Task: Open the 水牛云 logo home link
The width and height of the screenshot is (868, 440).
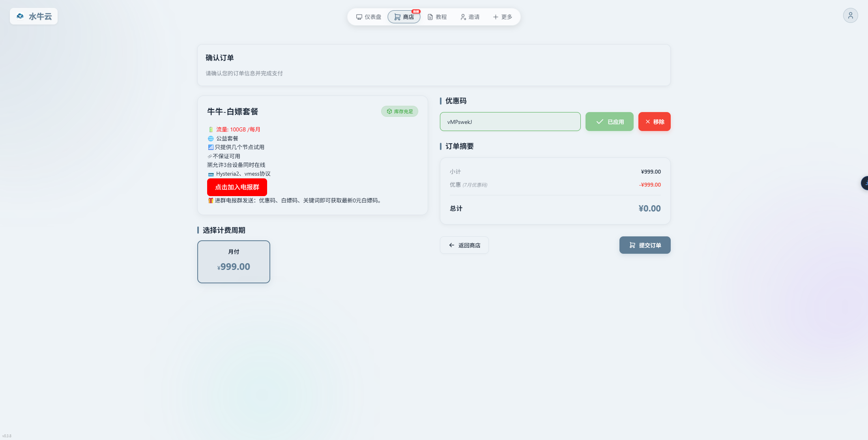Action: [34, 16]
